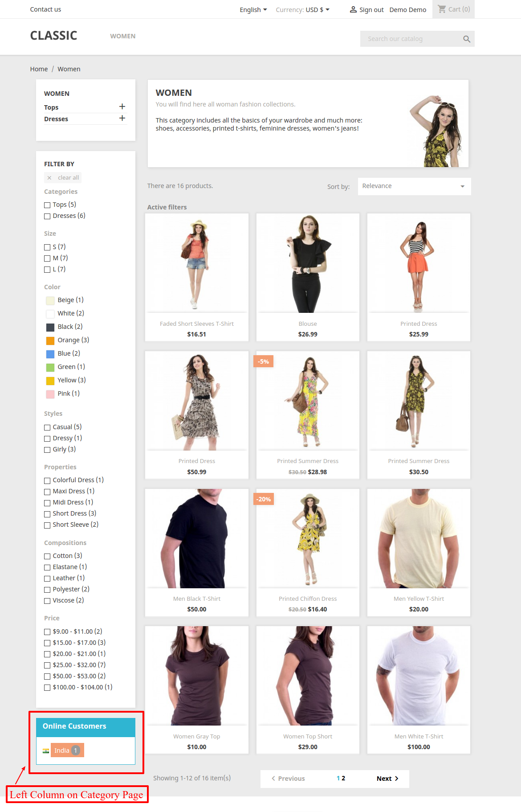
Task: Select the Pink color swatch
Action: (x=50, y=394)
